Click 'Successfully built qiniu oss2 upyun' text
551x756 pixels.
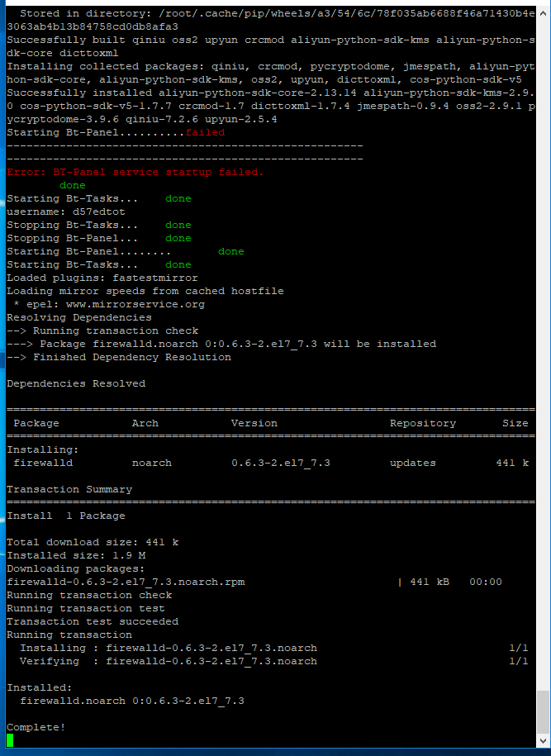click(x=122, y=40)
